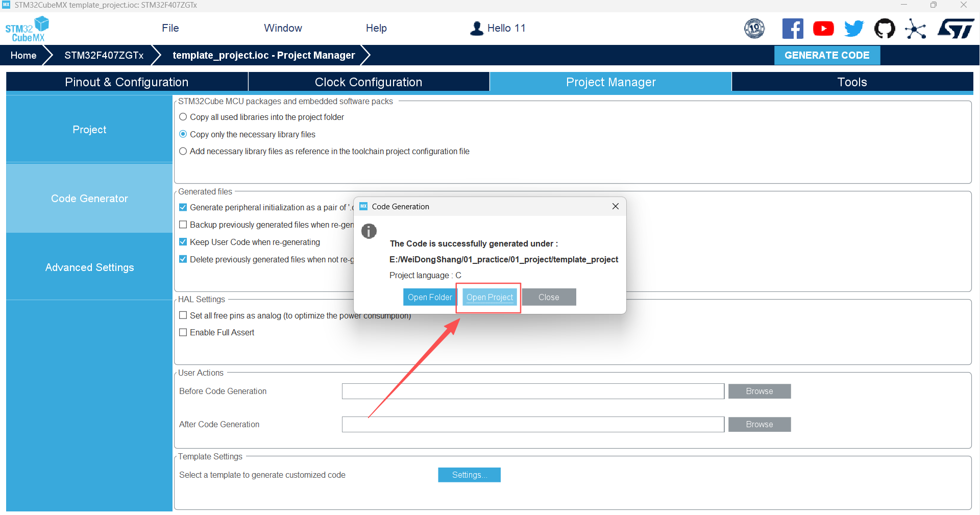The height and width of the screenshot is (515, 980).
Task: Close the Code Generation dialog with X
Action: coord(616,206)
